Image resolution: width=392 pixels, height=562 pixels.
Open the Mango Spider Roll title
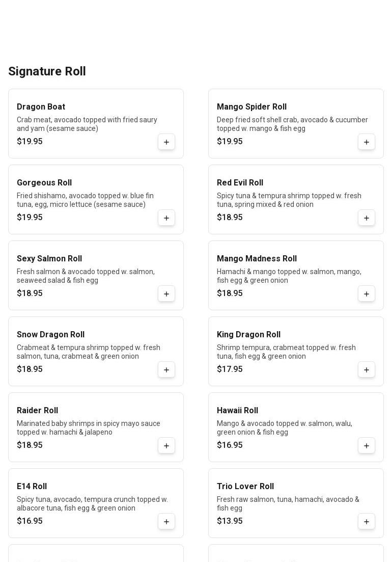point(251,107)
